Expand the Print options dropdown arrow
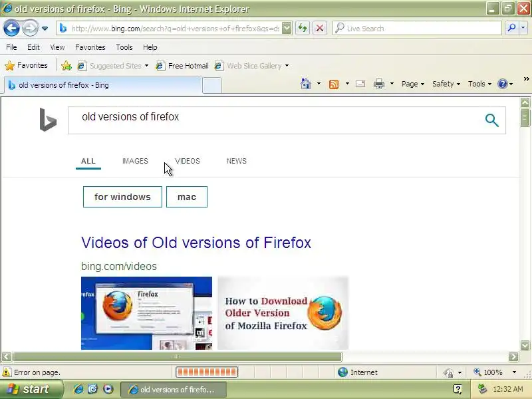The width and height of the screenshot is (532, 399). click(x=392, y=84)
